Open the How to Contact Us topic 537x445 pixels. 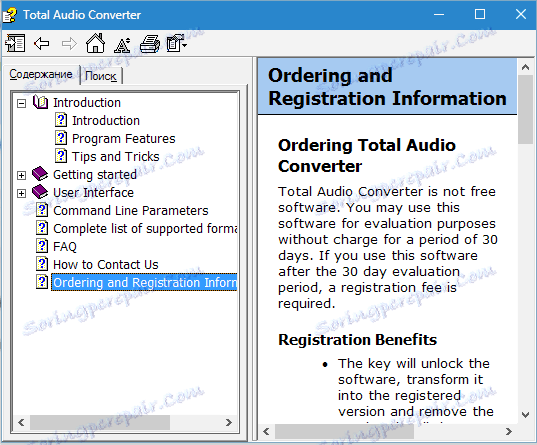tap(106, 264)
